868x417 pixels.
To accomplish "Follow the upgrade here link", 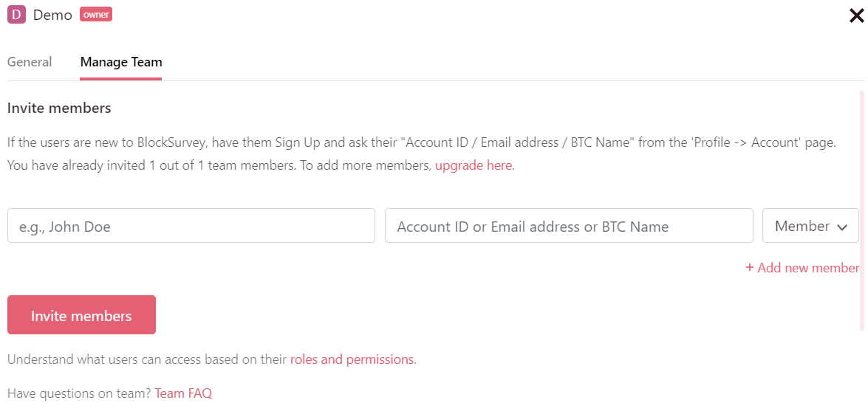I will click(474, 165).
